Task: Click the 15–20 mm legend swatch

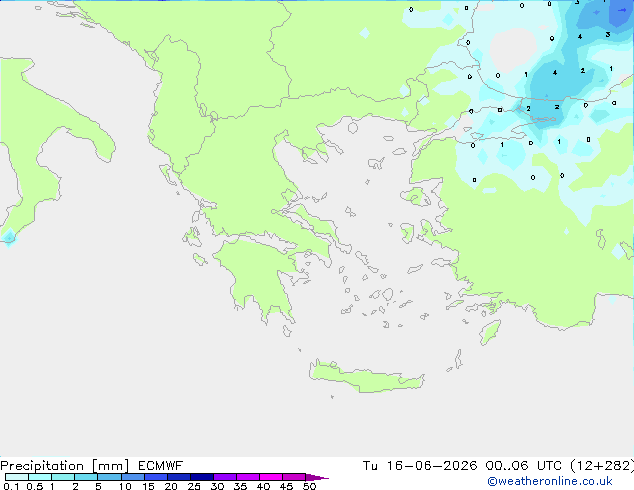Action: (156, 477)
